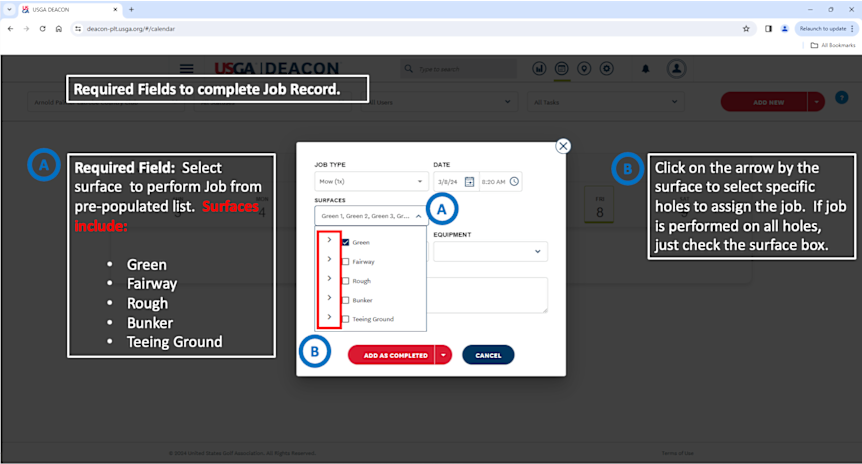Open the time picker clock icon
Image resolution: width=862 pixels, height=464 pixels.
[514, 181]
